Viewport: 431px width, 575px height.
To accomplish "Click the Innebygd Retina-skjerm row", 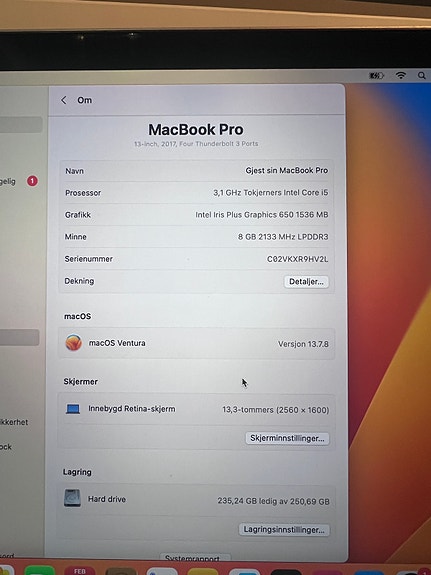I will click(x=197, y=409).
